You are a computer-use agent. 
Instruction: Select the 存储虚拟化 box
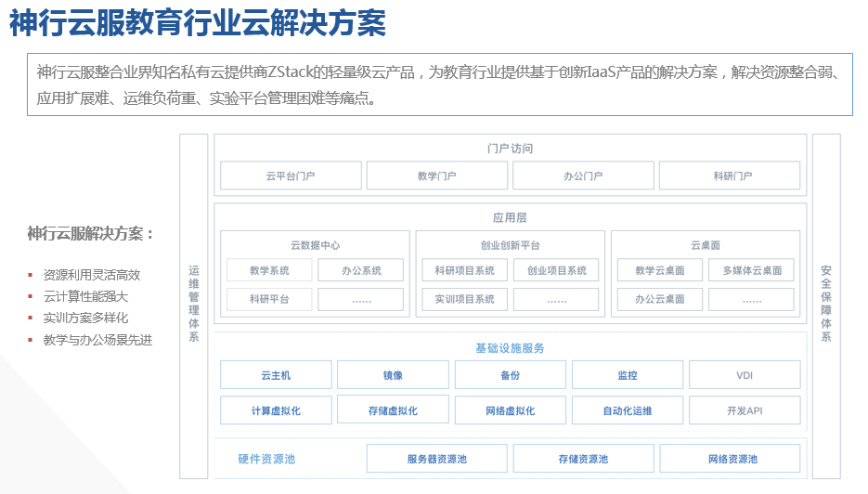point(392,410)
